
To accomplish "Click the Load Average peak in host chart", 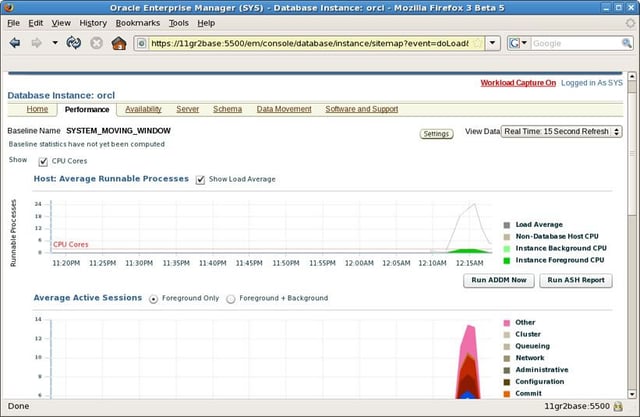I will [x=474, y=204].
